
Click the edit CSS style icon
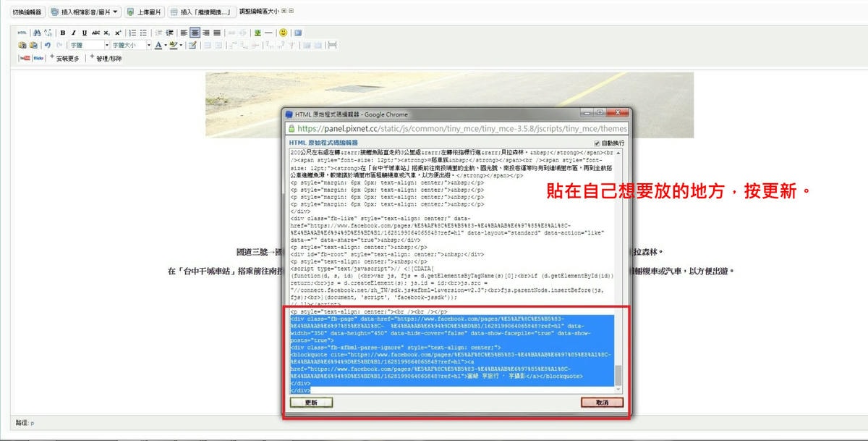click(x=192, y=45)
